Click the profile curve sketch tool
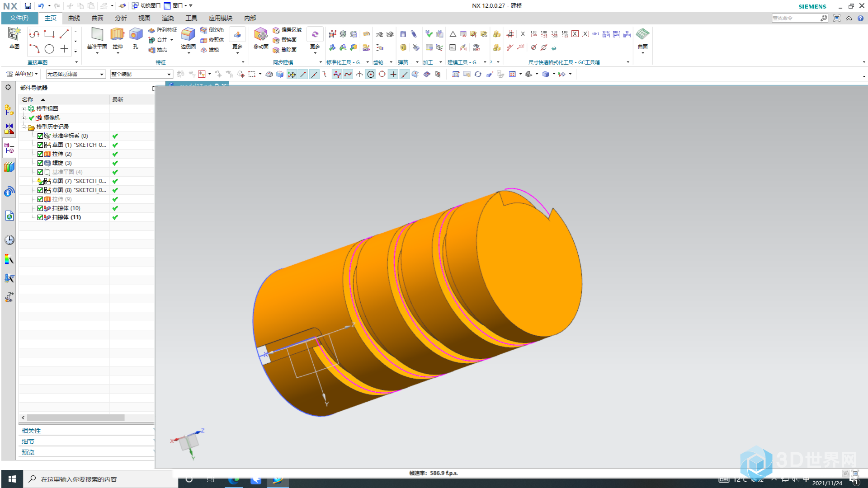Screen dimensions: 868x488 tap(34, 34)
